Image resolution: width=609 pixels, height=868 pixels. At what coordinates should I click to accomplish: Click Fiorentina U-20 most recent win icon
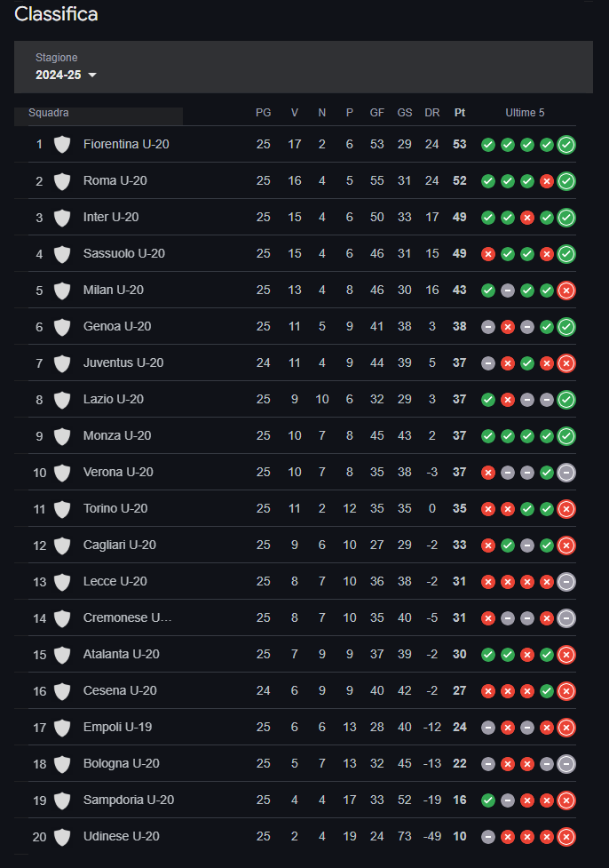(x=566, y=145)
